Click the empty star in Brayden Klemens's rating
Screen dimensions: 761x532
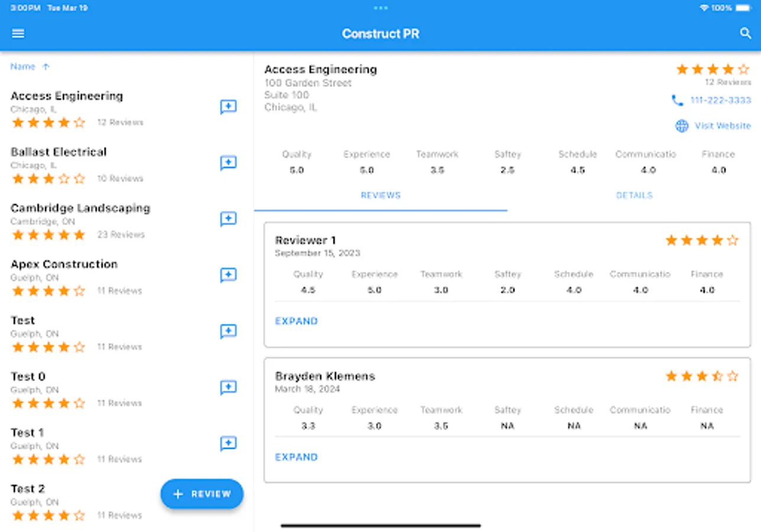click(733, 376)
